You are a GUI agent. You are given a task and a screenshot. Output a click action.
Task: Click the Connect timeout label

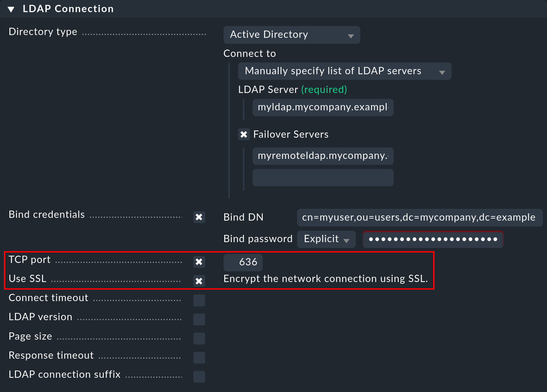coord(49,298)
